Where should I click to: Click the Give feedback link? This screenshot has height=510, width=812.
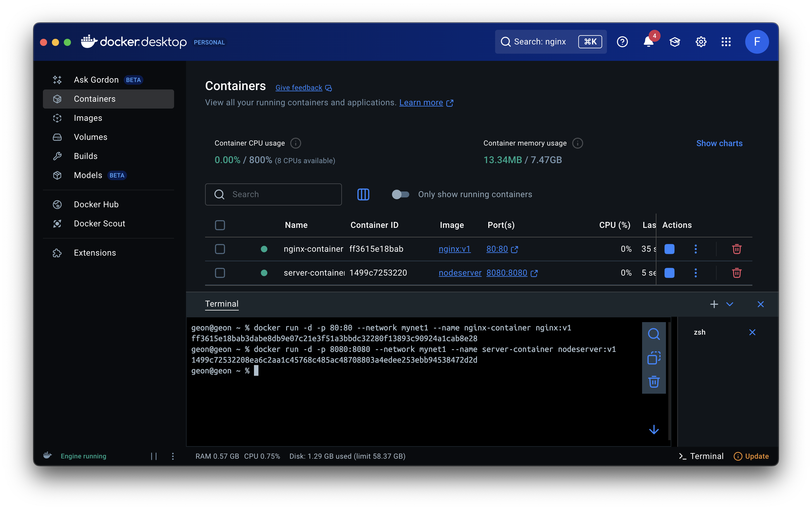(x=299, y=88)
